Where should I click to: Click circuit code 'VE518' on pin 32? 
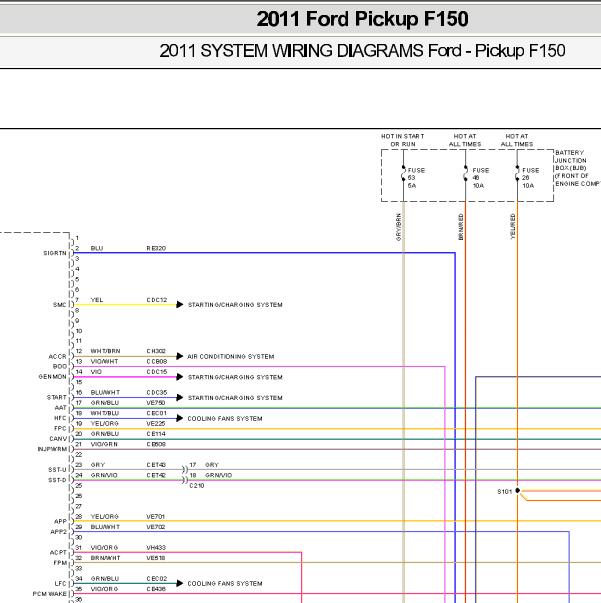pos(156,558)
